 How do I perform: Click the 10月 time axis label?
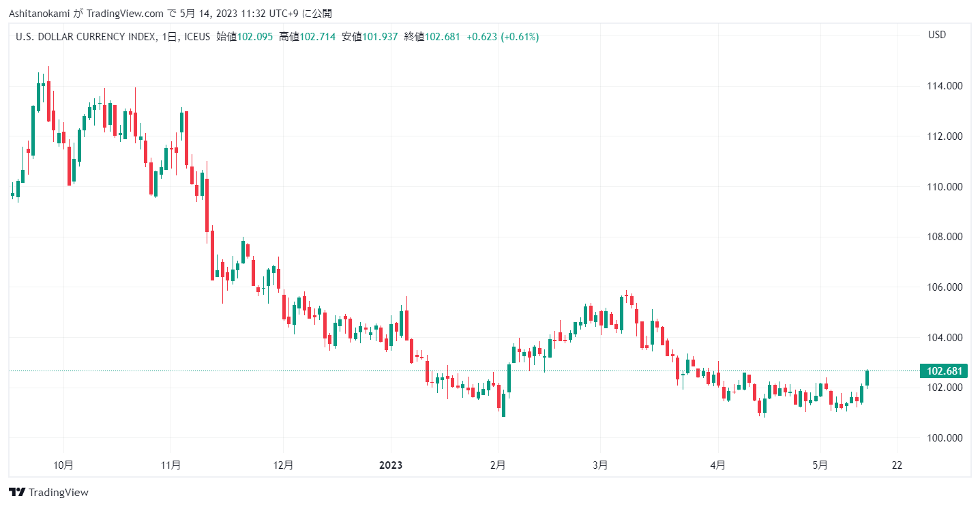pyautogui.click(x=63, y=465)
